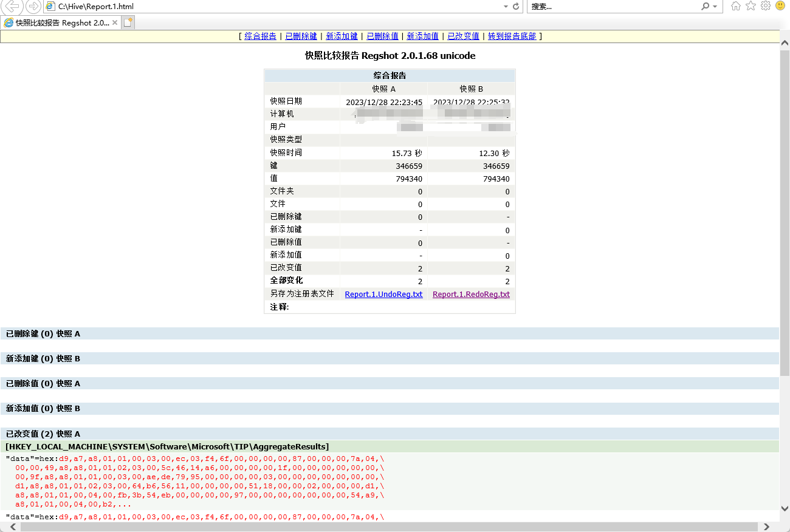Open the Report.1.UndoReg.txt link
The width and height of the screenshot is (790, 532).
[383, 295]
